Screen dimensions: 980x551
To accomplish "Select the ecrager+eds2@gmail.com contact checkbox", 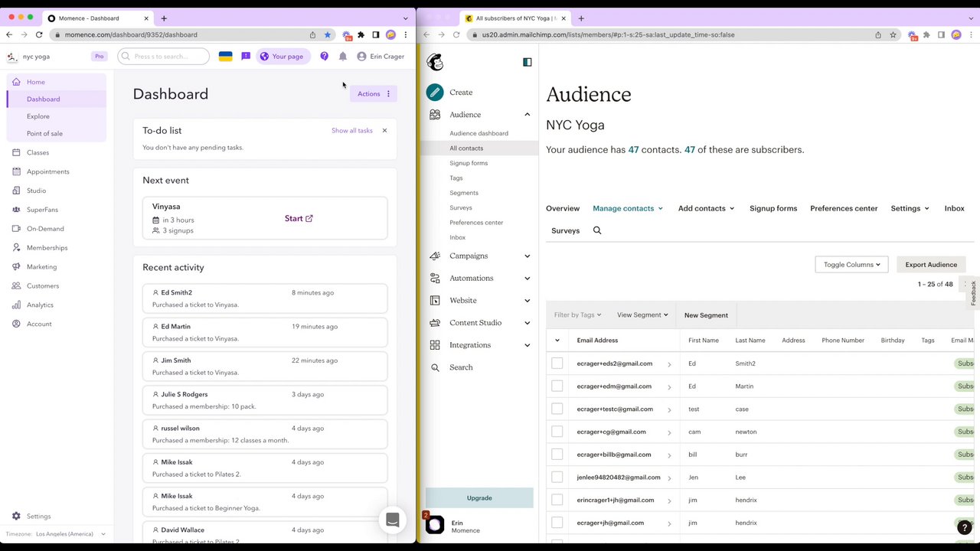I will coord(557,364).
